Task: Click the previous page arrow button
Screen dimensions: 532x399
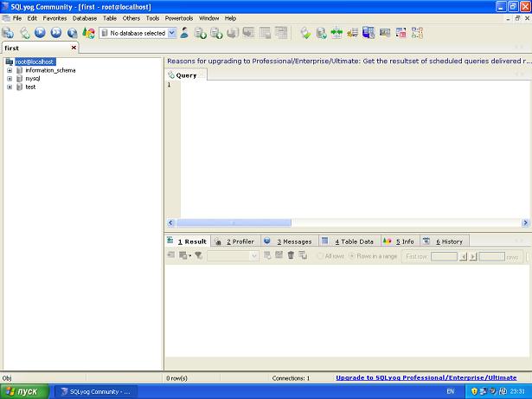Action: tap(463, 256)
